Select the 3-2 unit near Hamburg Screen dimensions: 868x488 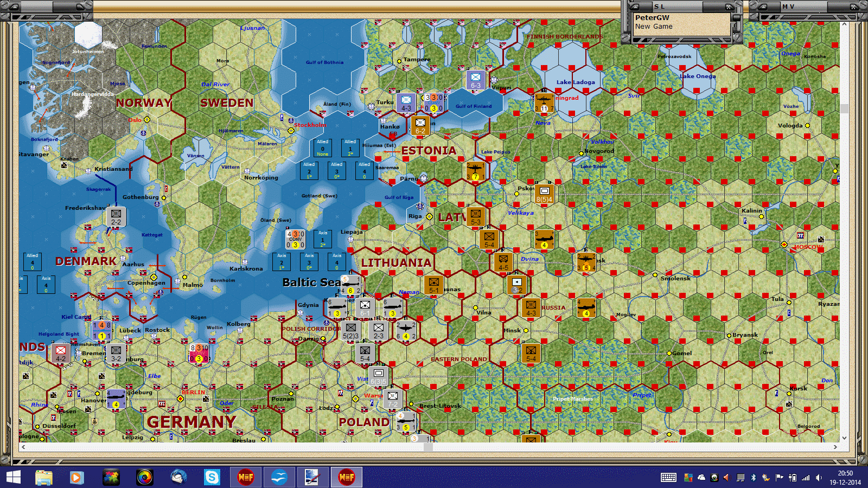coord(116,353)
